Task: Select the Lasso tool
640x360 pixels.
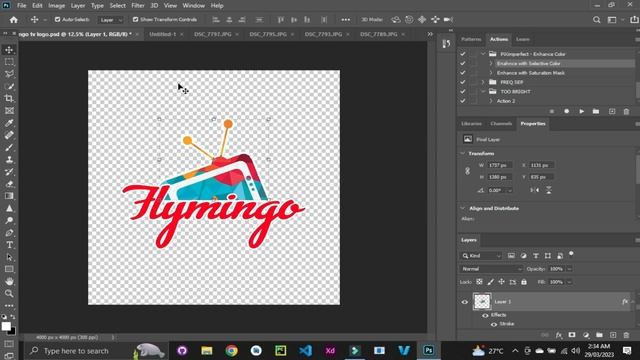Action: coord(9,74)
